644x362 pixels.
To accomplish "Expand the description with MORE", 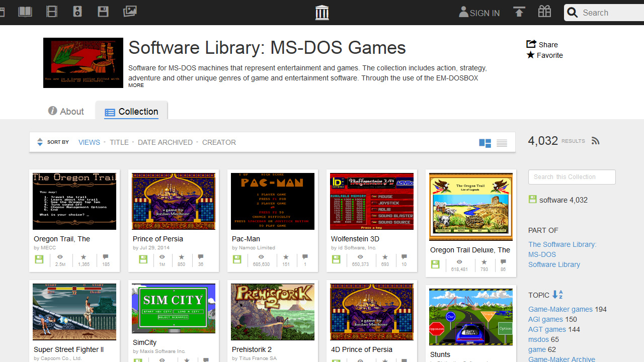I will click(x=136, y=85).
